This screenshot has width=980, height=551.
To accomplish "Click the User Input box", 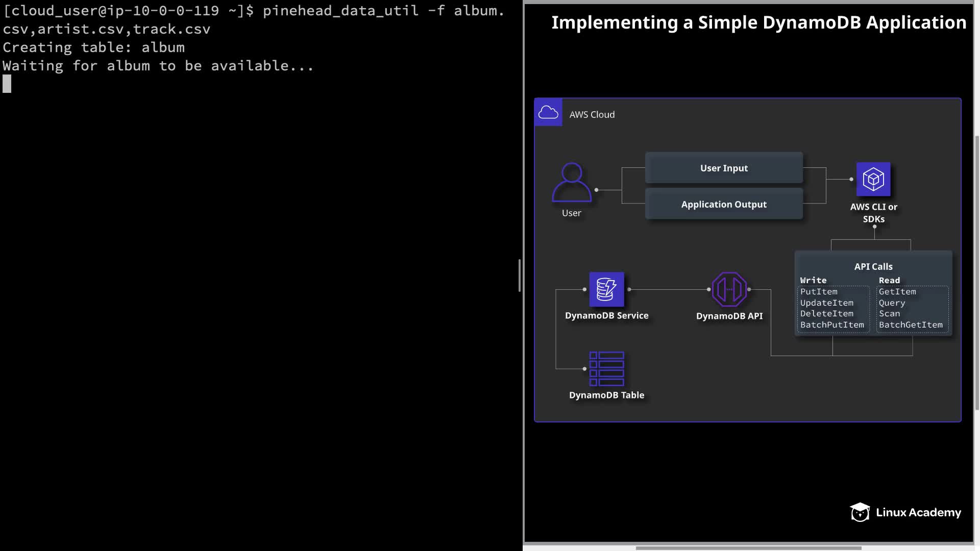I will click(724, 168).
